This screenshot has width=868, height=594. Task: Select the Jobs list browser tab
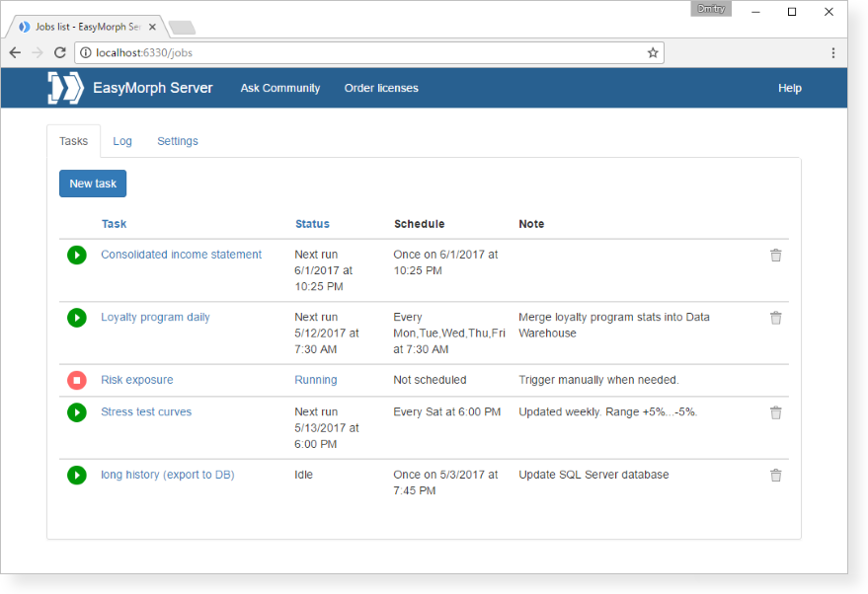pos(88,27)
